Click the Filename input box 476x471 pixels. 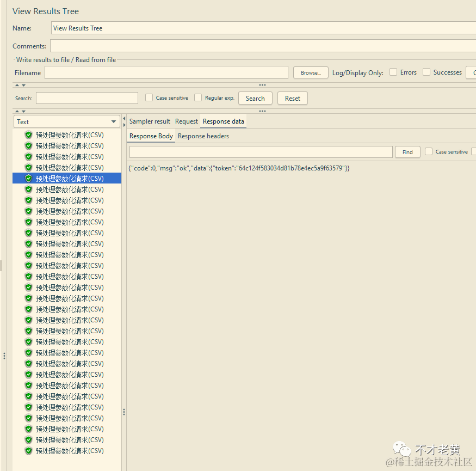[x=166, y=72]
